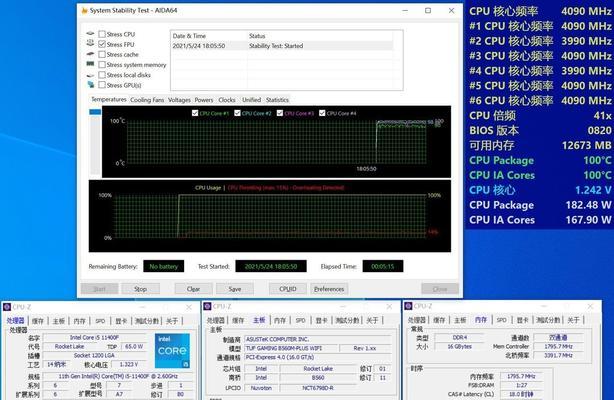
Task: Click the CPU 倍频 41x overlay reading
Action: [x=540, y=116]
